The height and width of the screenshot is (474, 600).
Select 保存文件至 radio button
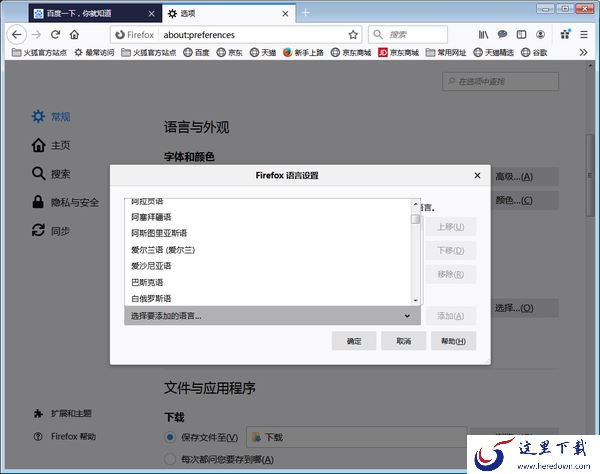170,437
